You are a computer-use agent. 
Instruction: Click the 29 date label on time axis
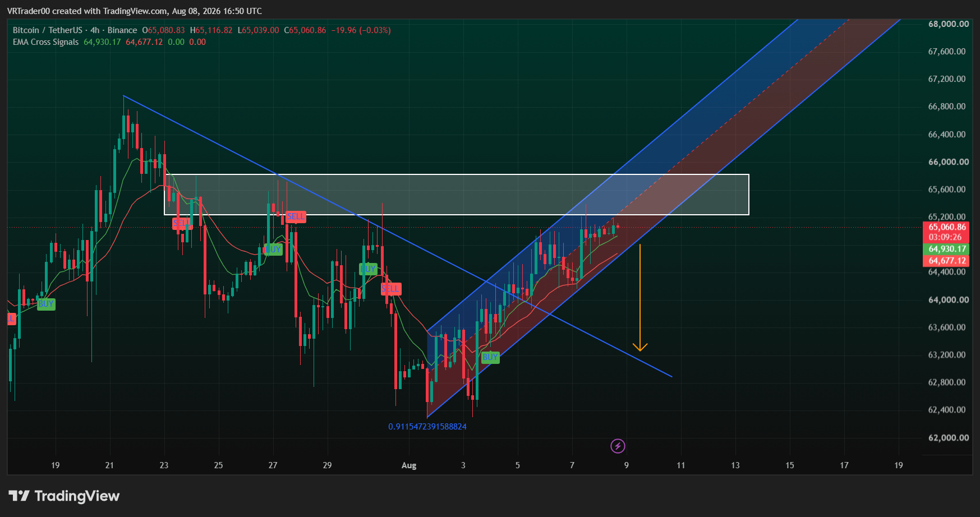(327, 465)
